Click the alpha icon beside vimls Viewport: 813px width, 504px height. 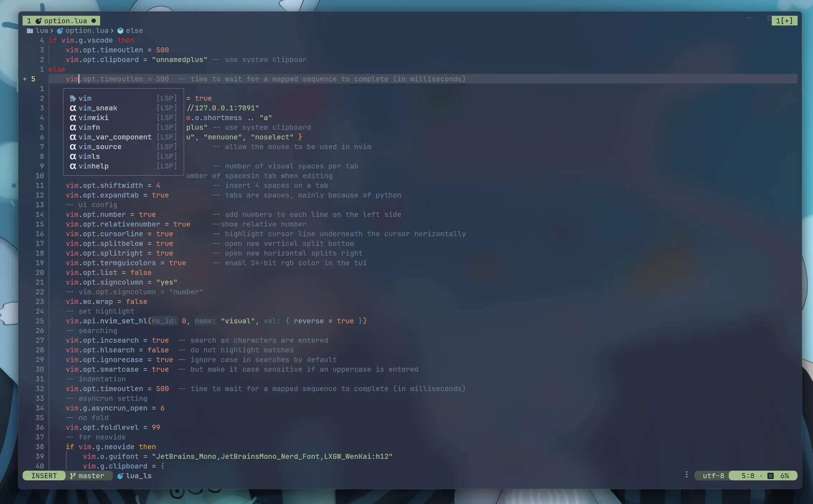pos(73,156)
